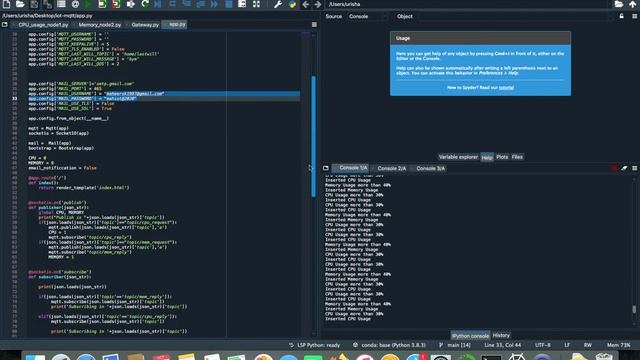This screenshot has height=360, width=640.
Task: Open the tutorial link in Usage box
Action: pyautogui.click(x=506, y=87)
